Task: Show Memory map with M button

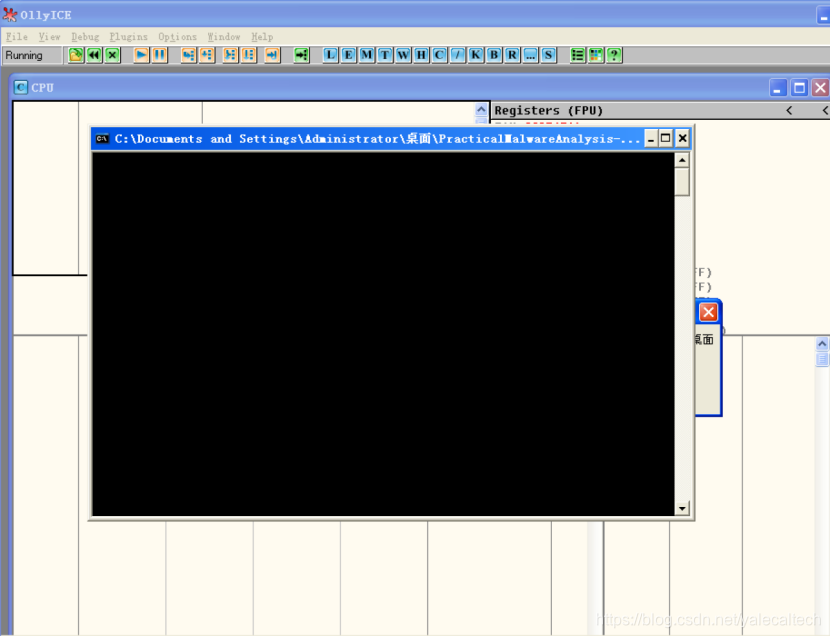Action: (x=366, y=55)
